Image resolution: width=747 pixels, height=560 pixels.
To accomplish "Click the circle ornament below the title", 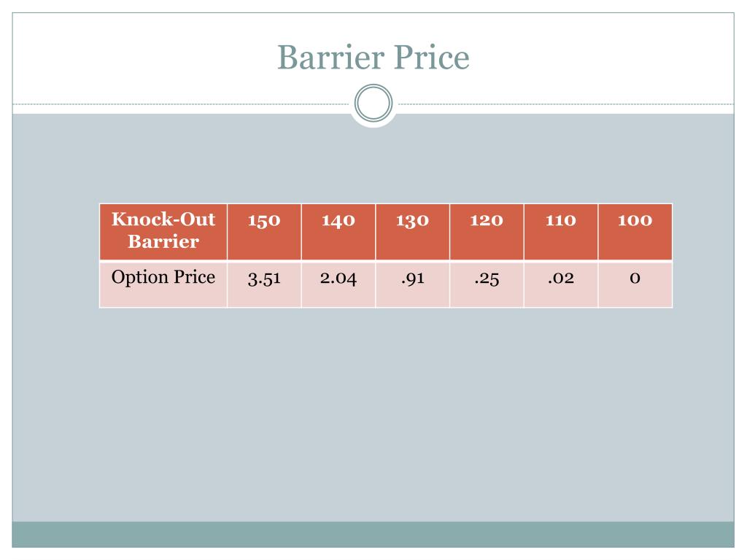I will click(x=373, y=103).
